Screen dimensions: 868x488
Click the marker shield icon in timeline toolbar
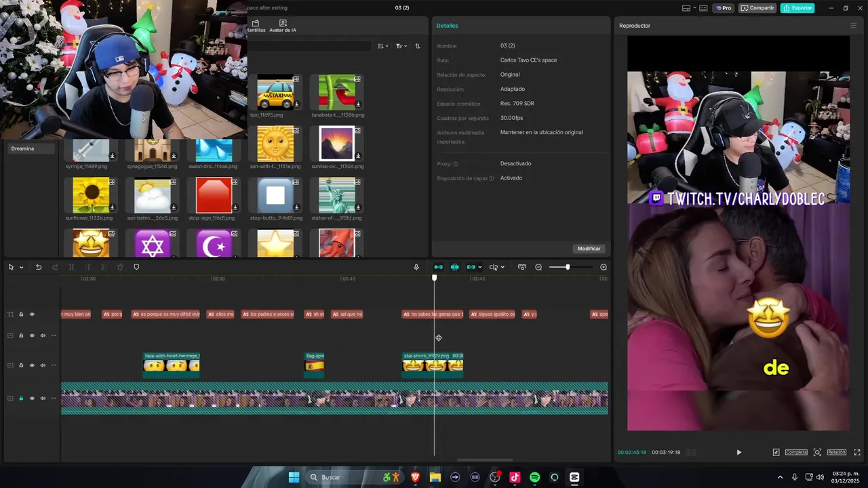tap(136, 267)
